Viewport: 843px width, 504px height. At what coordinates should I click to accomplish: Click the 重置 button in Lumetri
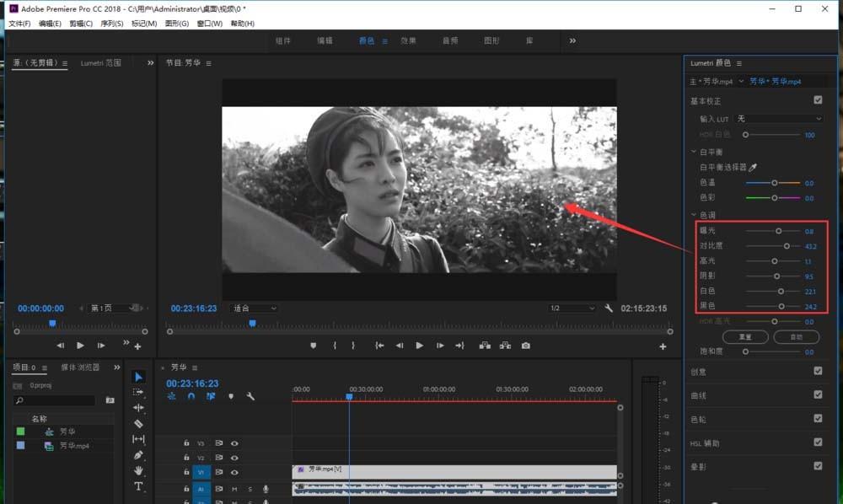coord(746,336)
